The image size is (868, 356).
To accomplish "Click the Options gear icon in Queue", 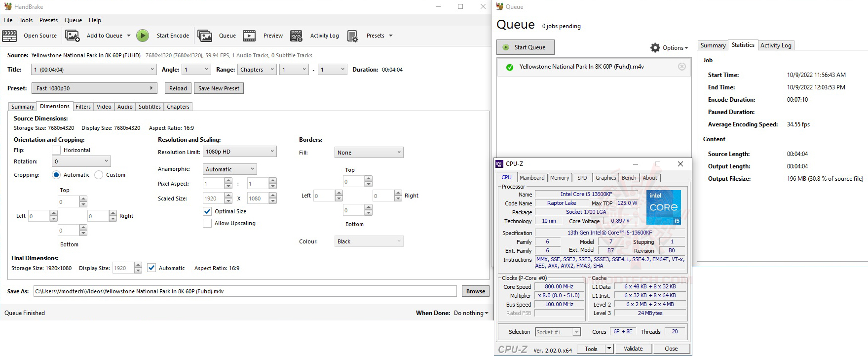I will [x=655, y=47].
